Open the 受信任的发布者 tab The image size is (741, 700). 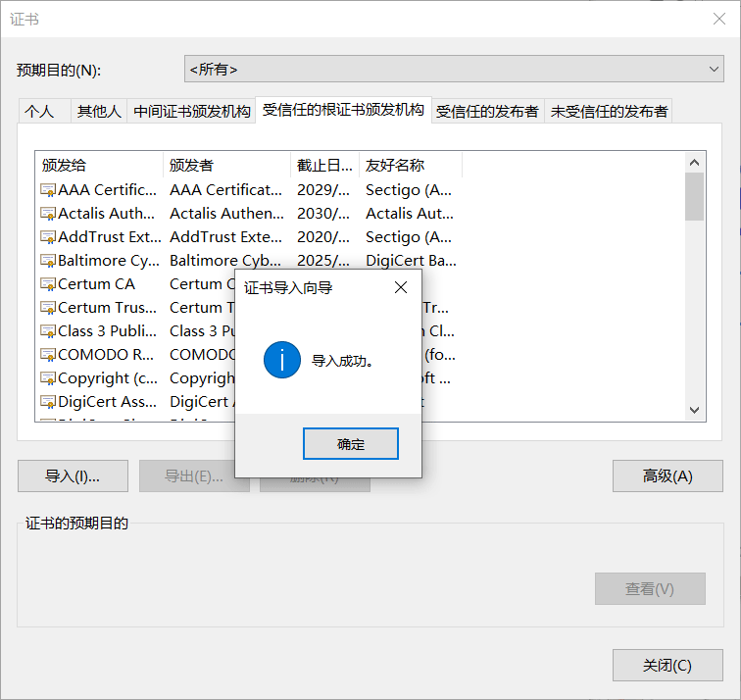[487, 112]
